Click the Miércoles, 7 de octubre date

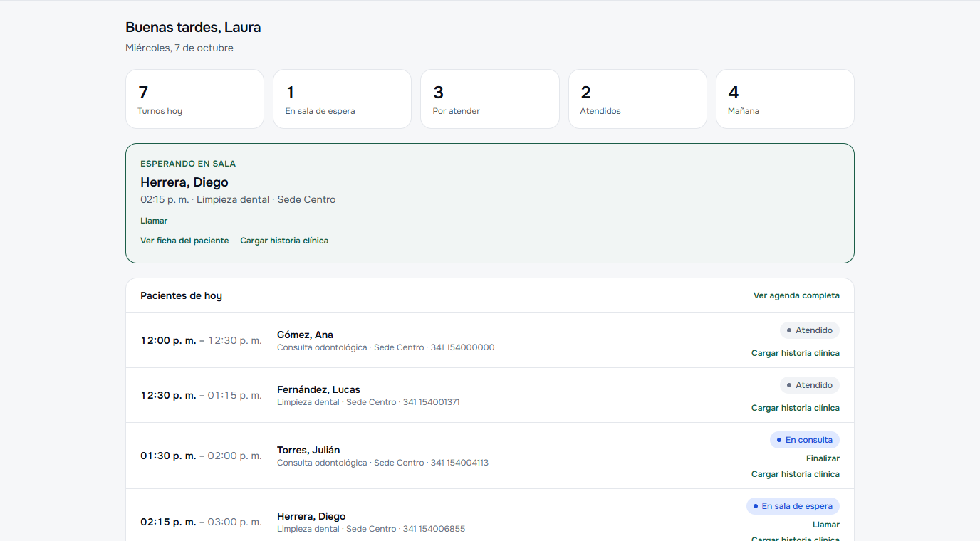pyautogui.click(x=179, y=48)
